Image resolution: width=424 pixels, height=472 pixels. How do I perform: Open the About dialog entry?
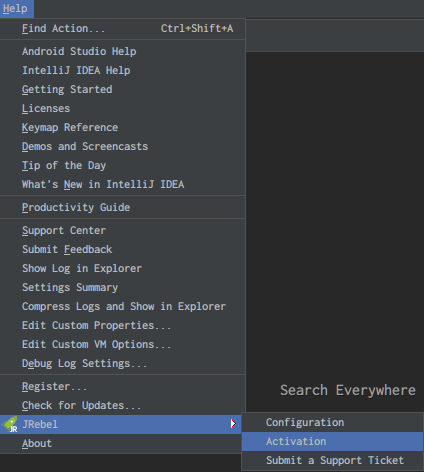point(123,443)
